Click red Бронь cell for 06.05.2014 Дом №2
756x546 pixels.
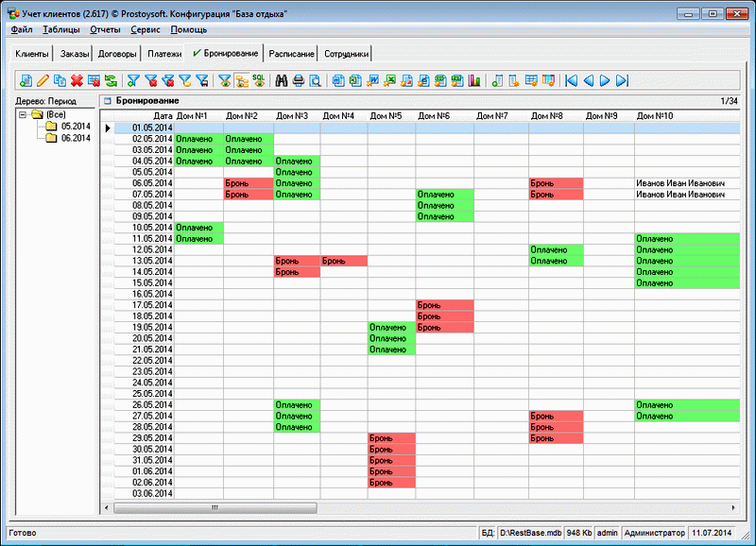[248, 183]
